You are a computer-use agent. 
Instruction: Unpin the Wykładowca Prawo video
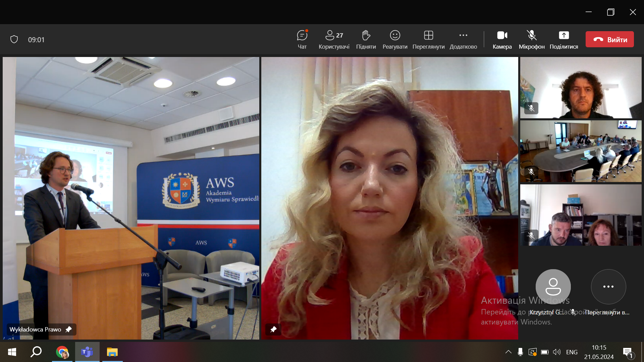(x=68, y=329)
